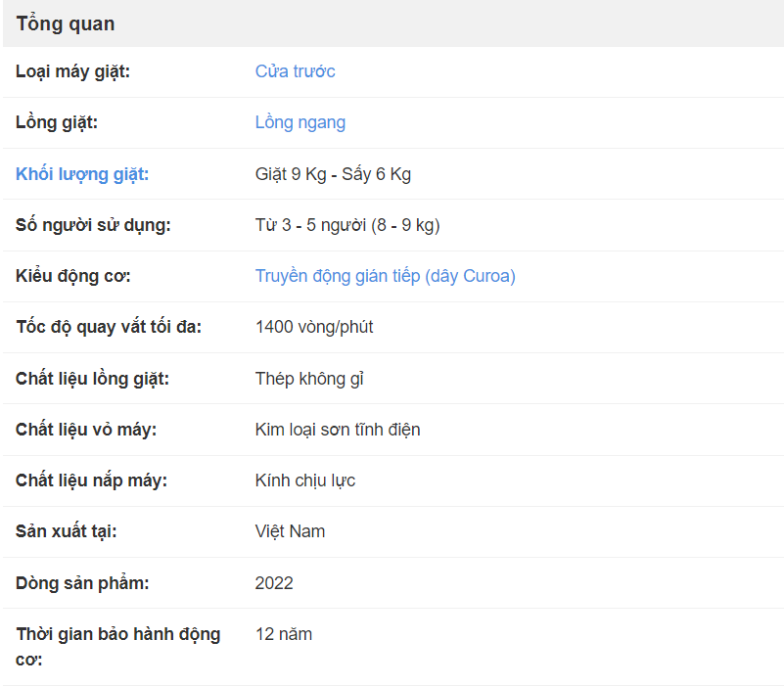The image size is (784, 686).
Task: Click the 12 năm warranty value
Action: (284, 634)
